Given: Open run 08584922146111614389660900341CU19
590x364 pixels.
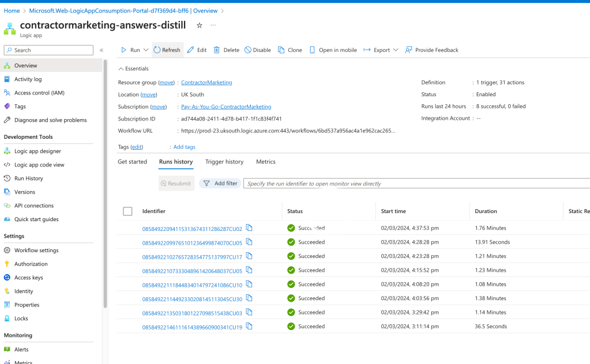Looking at the screenshot, I should click(192, 327).
